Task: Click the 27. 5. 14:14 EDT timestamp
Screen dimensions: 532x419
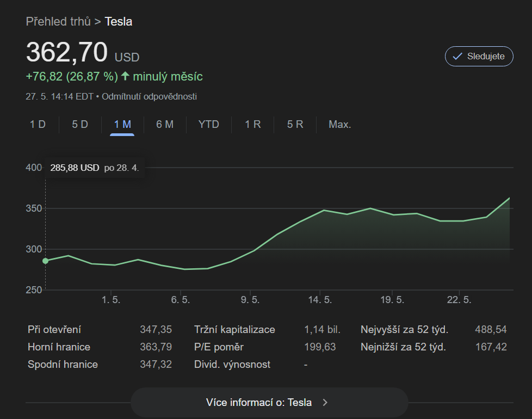Action: (59, 96)
